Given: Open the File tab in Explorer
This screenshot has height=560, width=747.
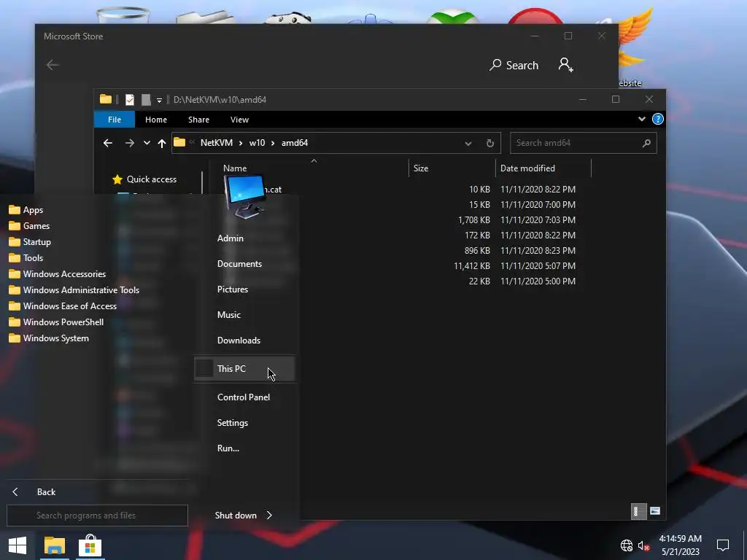Looking at the screenshot, I should coord(115,120).
